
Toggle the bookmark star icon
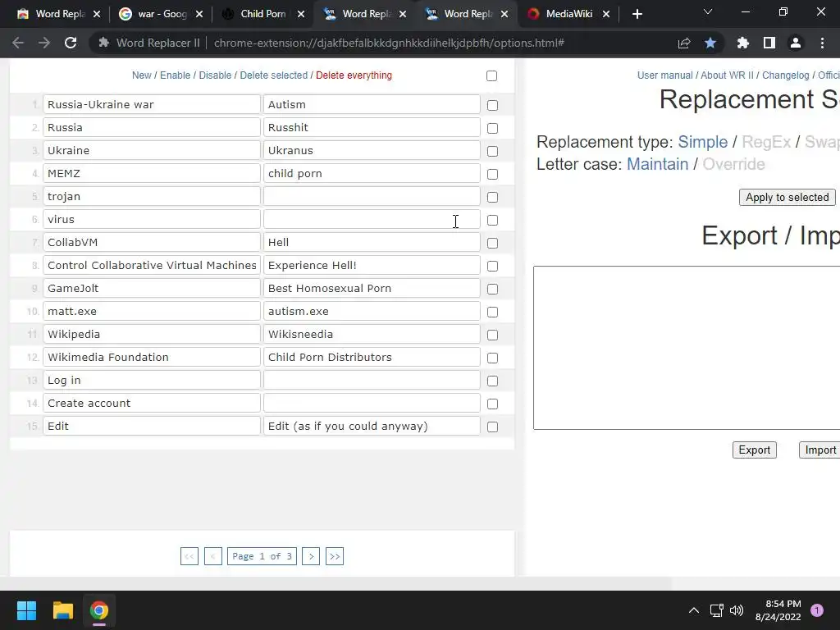710,43
